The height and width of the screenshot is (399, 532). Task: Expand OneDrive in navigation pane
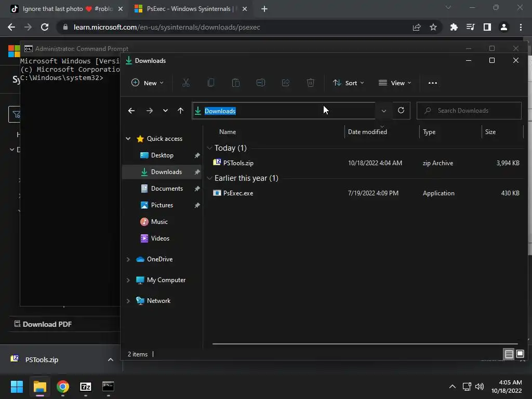(128, 259)
